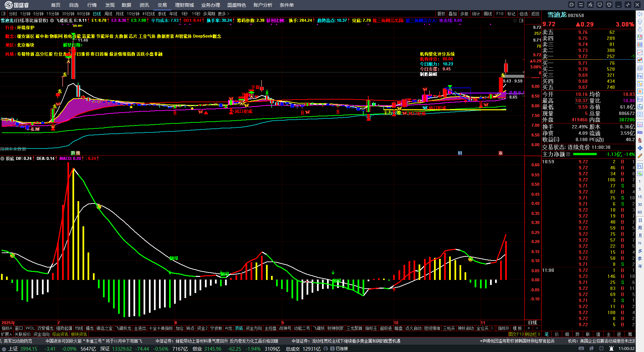This screenshot has width=644, height=352.
Task: Click the 叠加 button
Action: click(x=453, y=14)
